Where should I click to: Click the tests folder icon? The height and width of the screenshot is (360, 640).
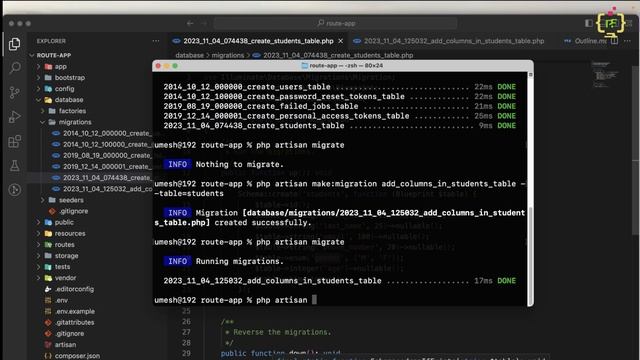tap(48, 267)
